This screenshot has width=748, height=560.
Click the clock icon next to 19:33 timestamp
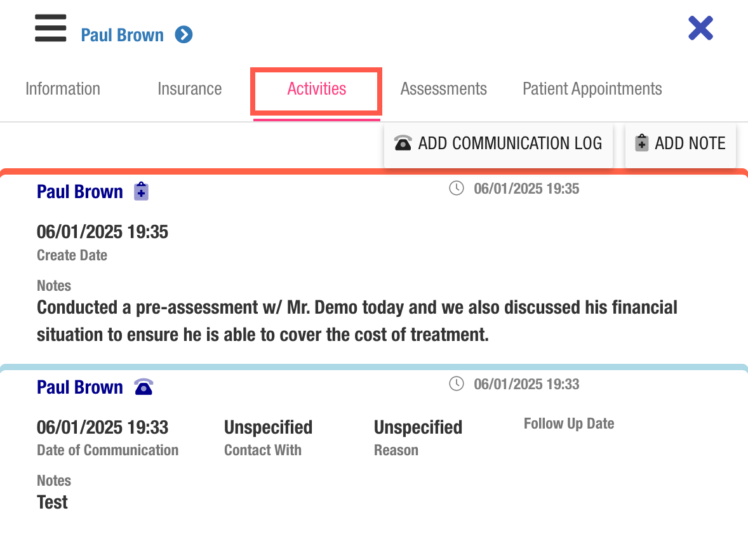coord(456,383)
